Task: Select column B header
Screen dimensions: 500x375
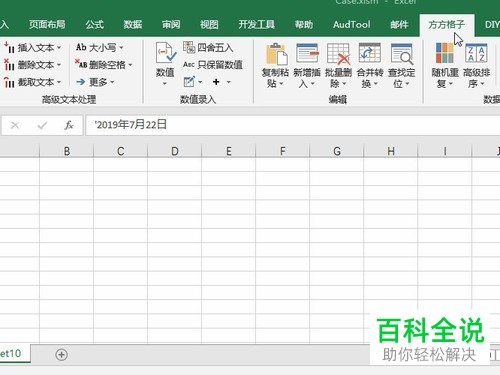Action: click(67, 151)
